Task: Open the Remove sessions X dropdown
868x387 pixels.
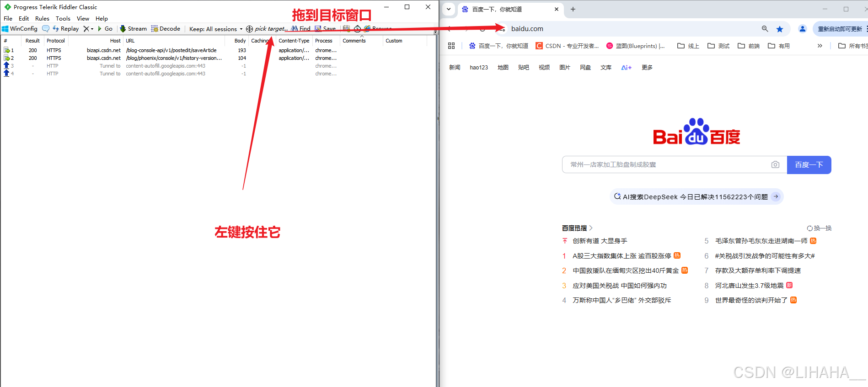Action: pos(88,29)
